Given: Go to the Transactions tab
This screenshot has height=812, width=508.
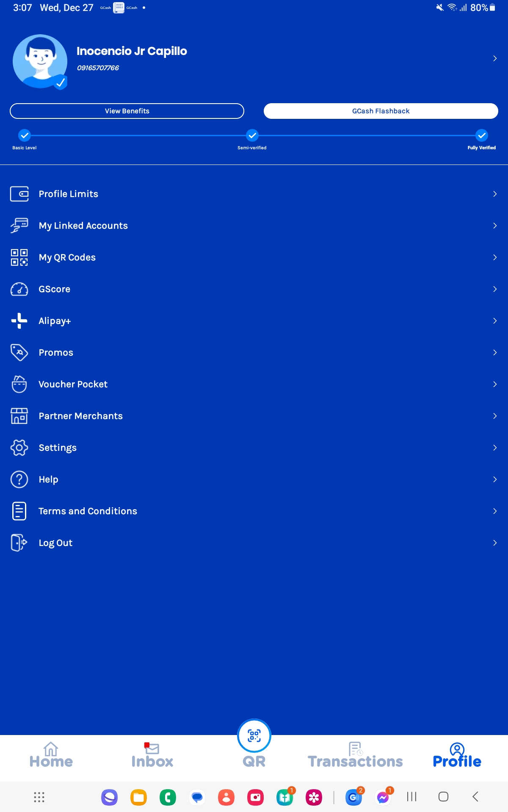Looking at the screenshot, I should pos(355,755).
